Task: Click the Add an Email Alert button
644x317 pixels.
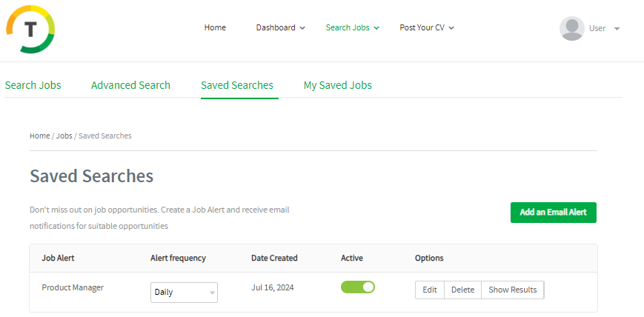Action: (x=553, y=213)
